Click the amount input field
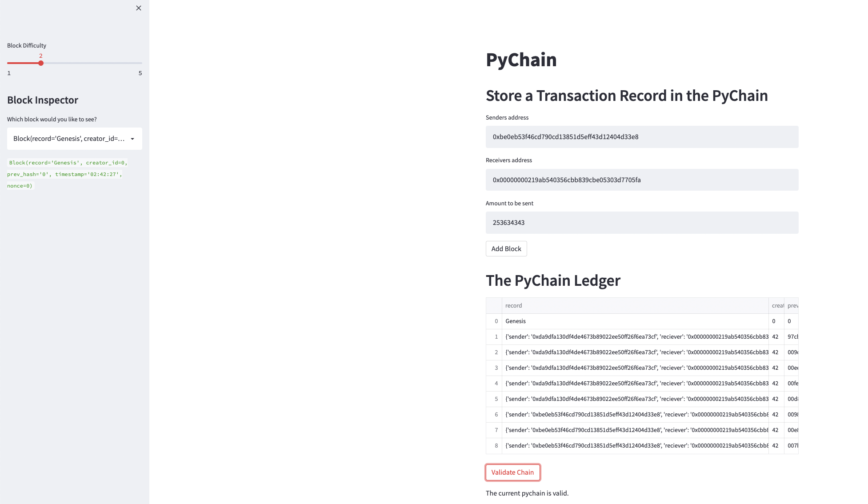 tap(642, 222)
